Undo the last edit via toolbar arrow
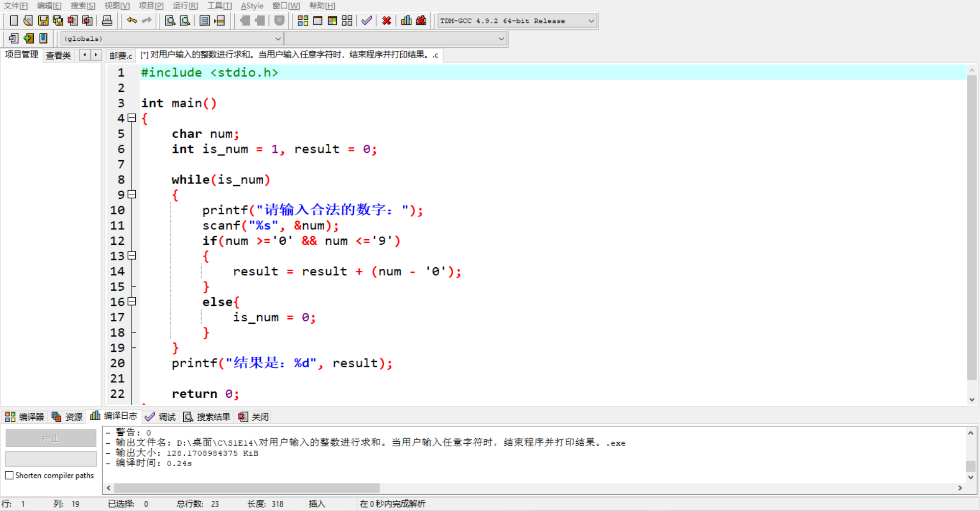The image size is (980, 511). click(x=132, y=20)
